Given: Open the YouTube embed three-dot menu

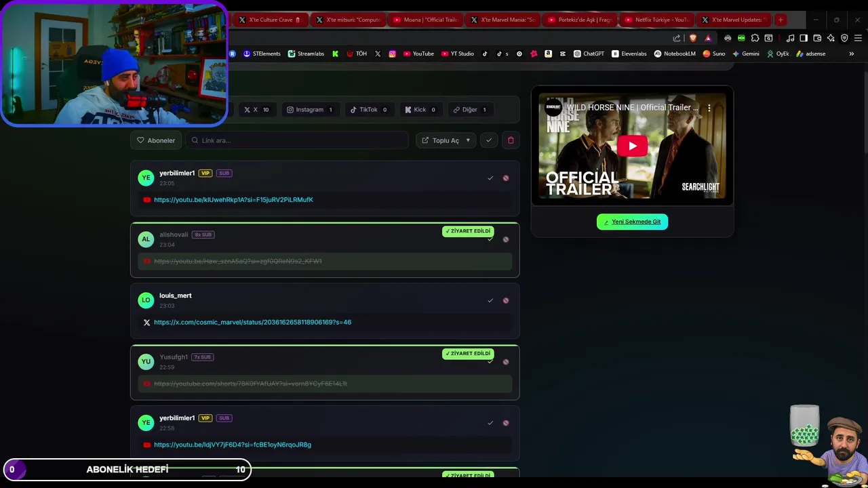Looking at the screenshot, I should 709,108.
